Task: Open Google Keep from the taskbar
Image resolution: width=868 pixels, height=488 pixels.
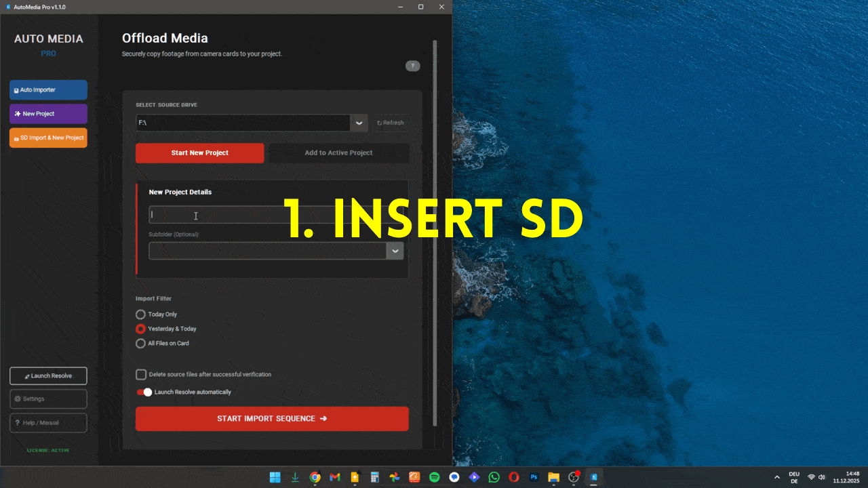Action: [355, 477]
